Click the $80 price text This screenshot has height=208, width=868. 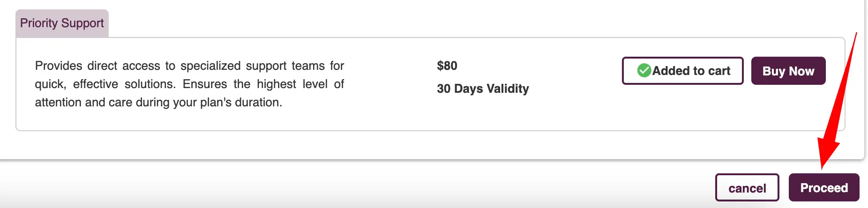click(447, 66)
